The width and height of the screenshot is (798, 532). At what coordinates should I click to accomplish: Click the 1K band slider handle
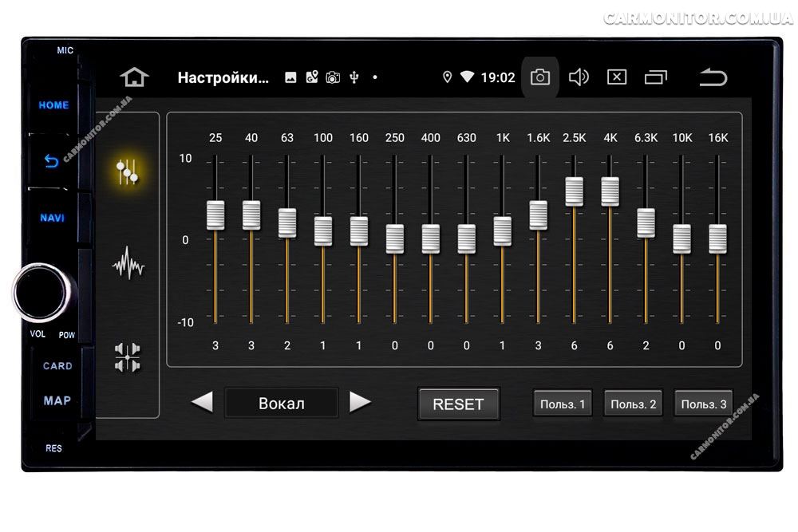pos(502,231)
